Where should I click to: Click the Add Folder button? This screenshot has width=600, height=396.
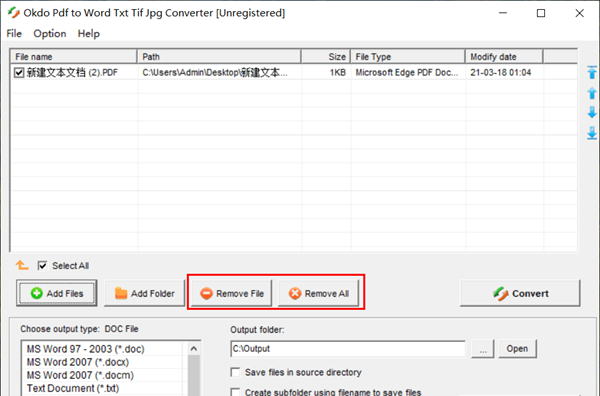click(144, 293)
